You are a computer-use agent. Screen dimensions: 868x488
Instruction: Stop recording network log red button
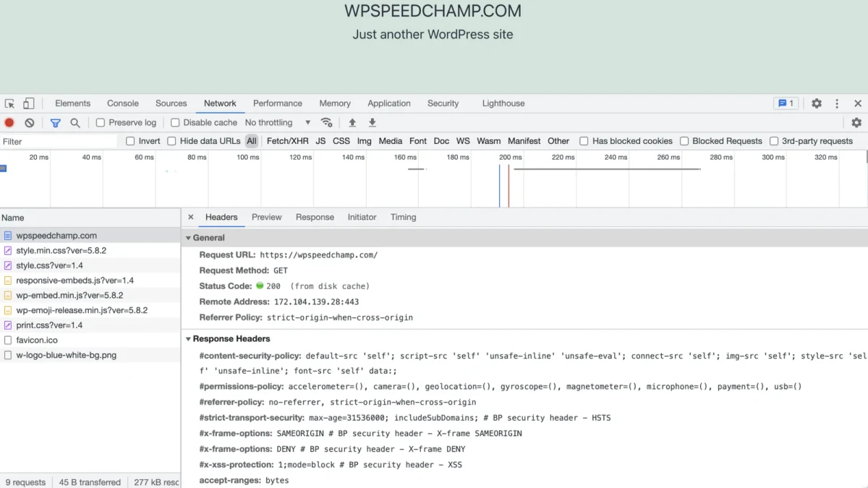[9, 123]
